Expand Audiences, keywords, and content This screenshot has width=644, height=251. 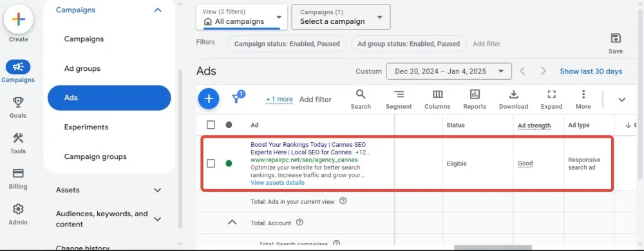[x=158, y=219]
